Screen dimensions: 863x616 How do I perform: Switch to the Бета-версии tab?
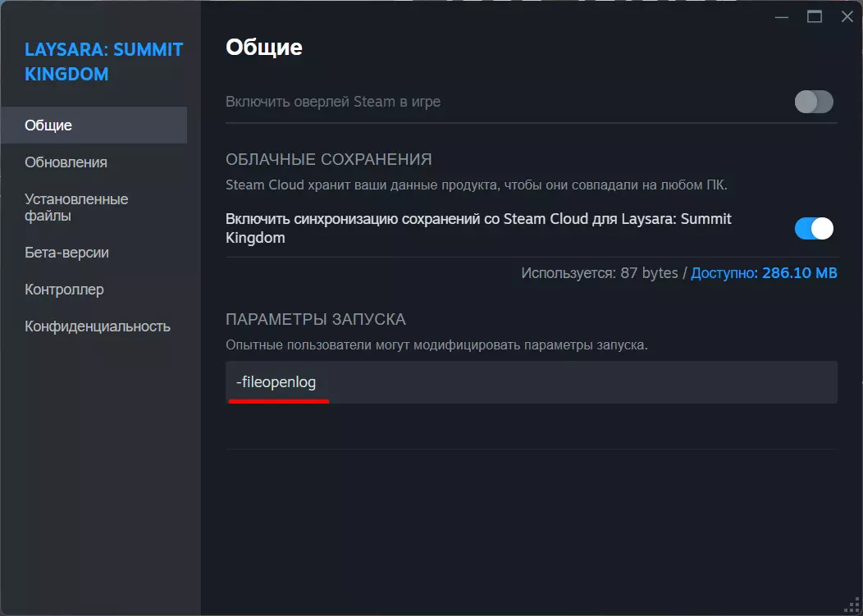coord(66,253)
